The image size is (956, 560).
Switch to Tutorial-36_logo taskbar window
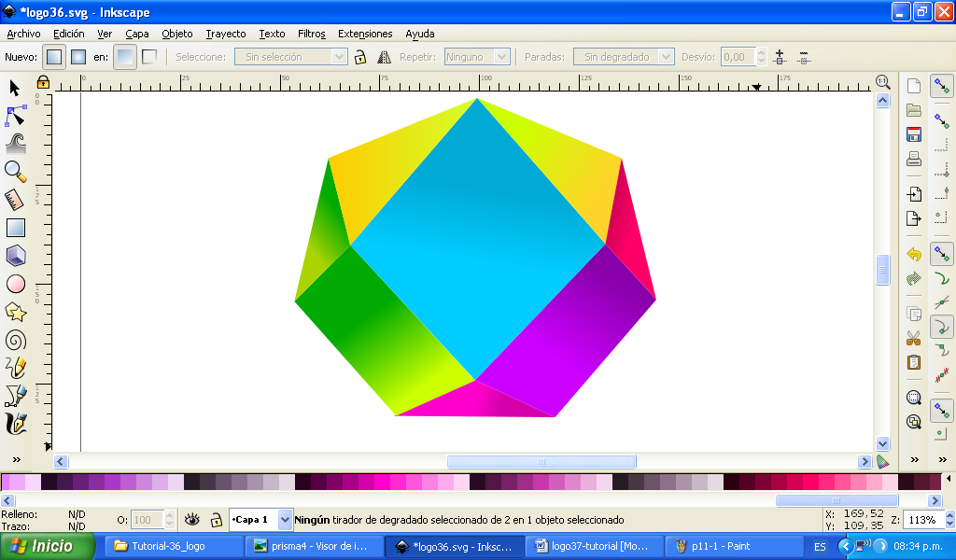pos(175,546)
